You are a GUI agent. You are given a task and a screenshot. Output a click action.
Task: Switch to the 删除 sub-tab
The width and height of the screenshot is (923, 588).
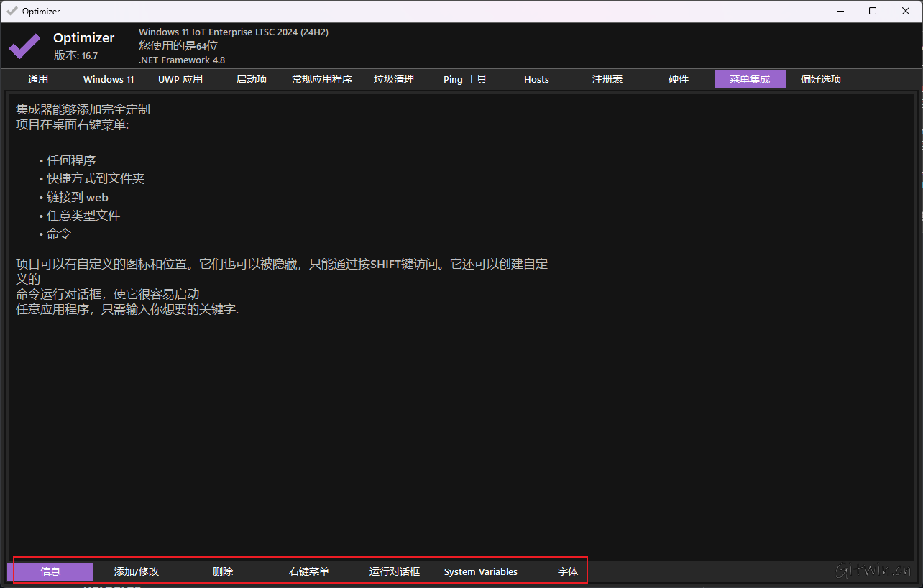click(223, 571)
